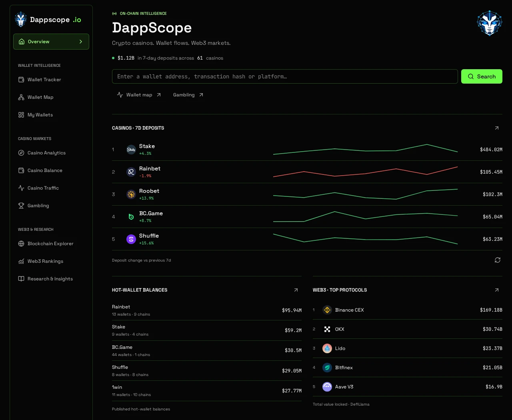
Task: Click the Rainbet red sparkline chart
Action: pyautogui.click(x=365, y=172)
